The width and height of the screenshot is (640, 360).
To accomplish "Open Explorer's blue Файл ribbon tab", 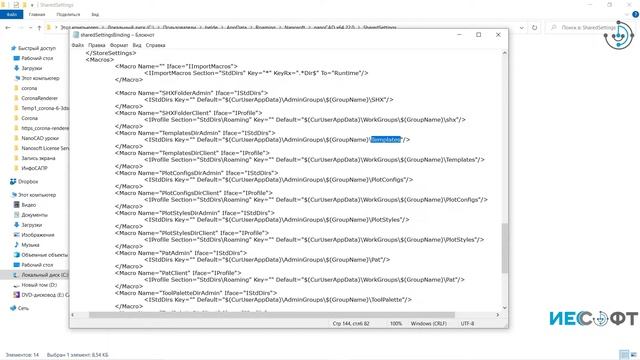I will [x=11, y=15].
